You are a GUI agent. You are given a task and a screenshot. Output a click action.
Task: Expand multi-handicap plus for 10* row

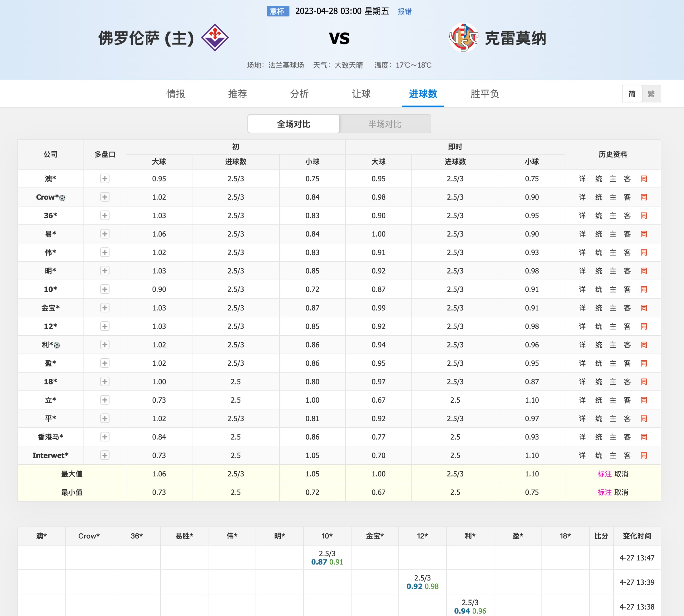coord(105,289)
